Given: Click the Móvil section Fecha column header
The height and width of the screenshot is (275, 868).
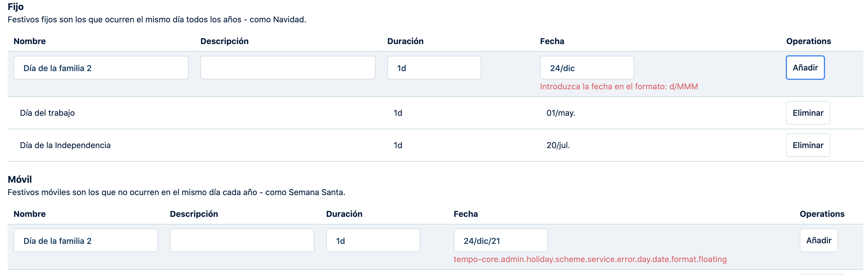Looking at the screenshot, I should tap(465, 214).
